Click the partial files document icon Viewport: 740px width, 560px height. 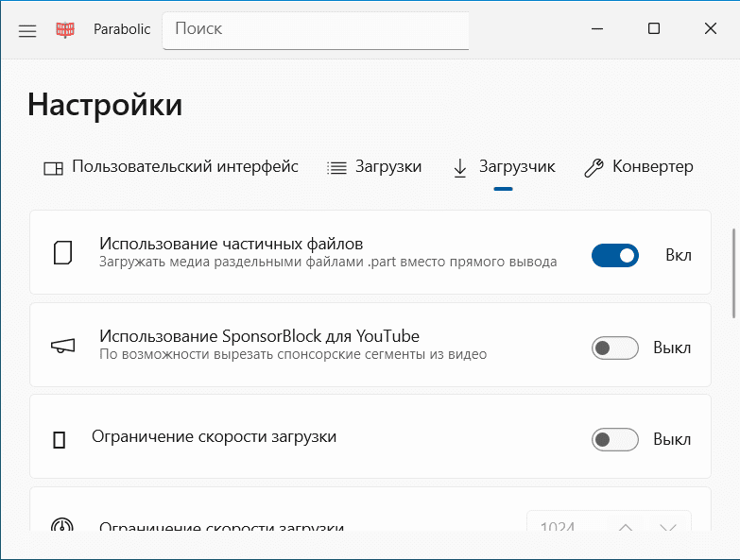[62, 253]
